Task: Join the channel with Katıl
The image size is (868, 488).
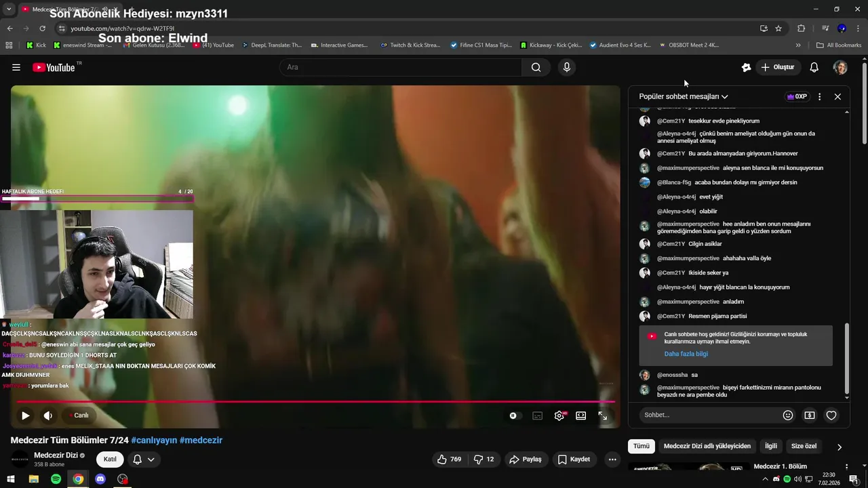Action: tap(110, 459)
